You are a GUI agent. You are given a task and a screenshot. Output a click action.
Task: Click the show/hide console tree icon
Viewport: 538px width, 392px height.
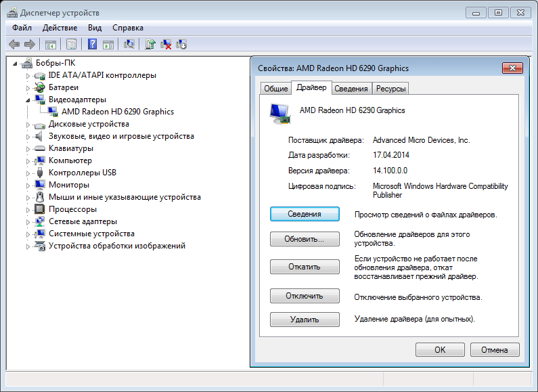click(x=50, y=45)
